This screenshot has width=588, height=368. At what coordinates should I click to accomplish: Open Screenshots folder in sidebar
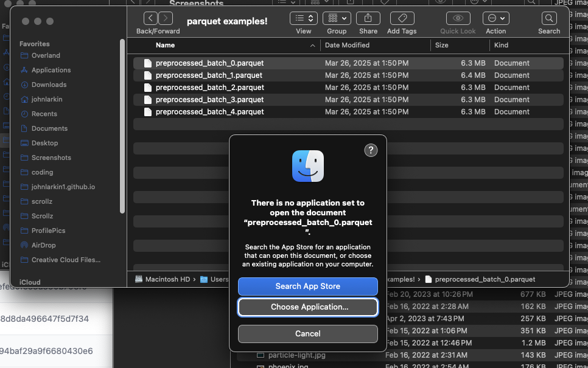click(51, 158)
